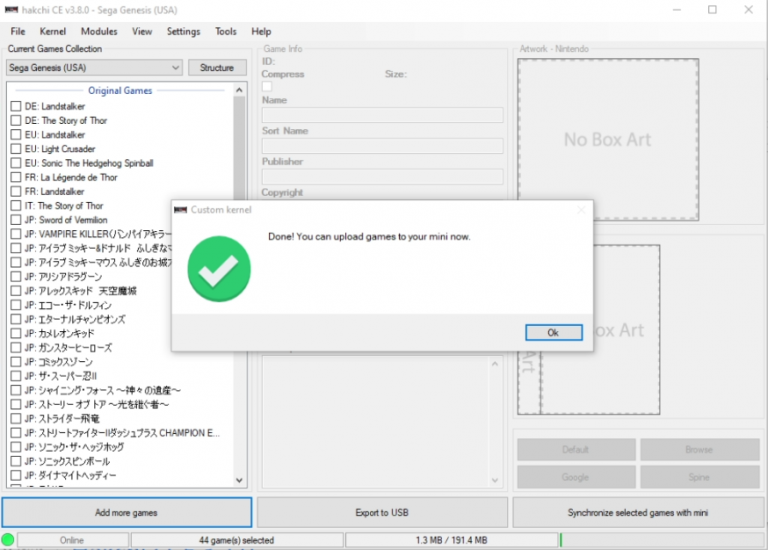This screenshot has width=768, height=550.
Task: Click the green online status indicator
Action: 8,540
